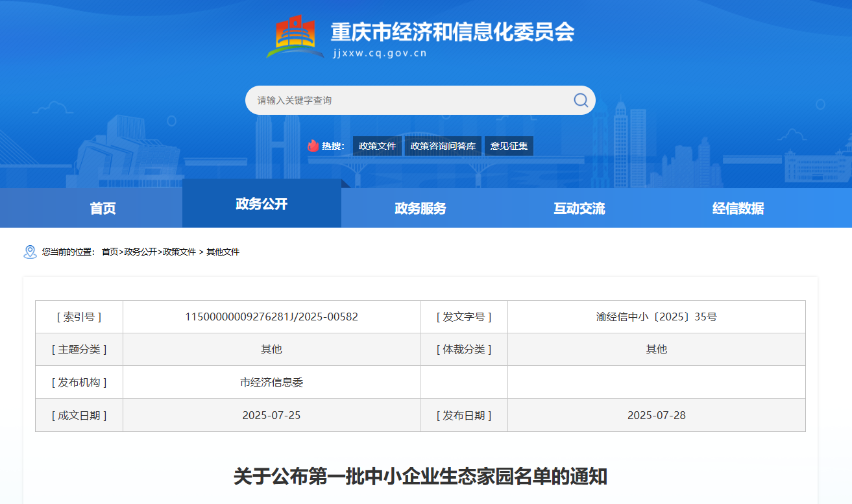Select index number 11500000009276281J/2025-00582

pos(271,317)
